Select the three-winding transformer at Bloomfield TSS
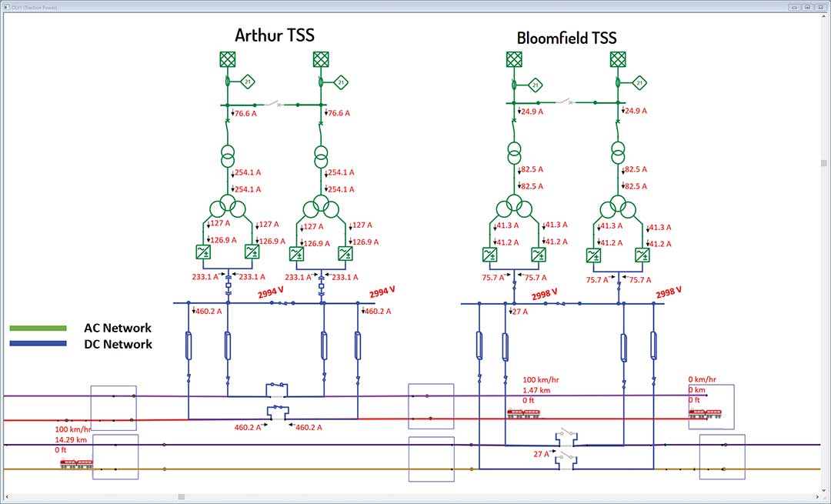Viewport: 831px width, 504px height. [x=514, y=208]
